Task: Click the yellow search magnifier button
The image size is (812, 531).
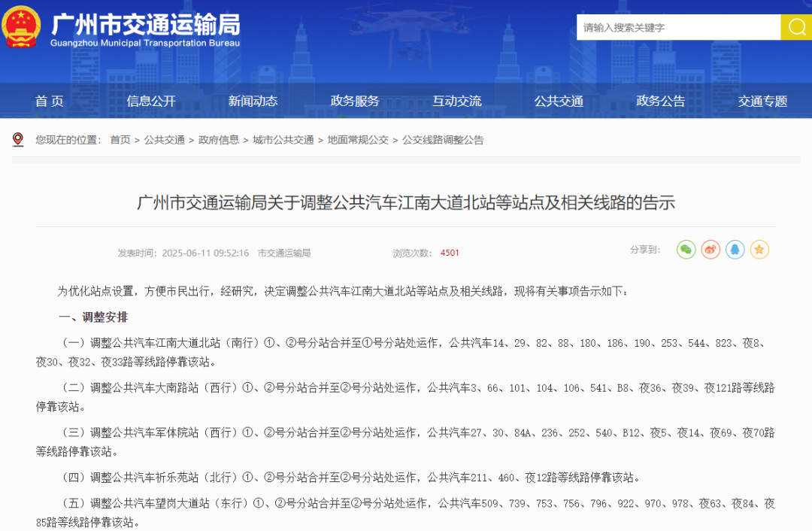Action: point(796,27)
